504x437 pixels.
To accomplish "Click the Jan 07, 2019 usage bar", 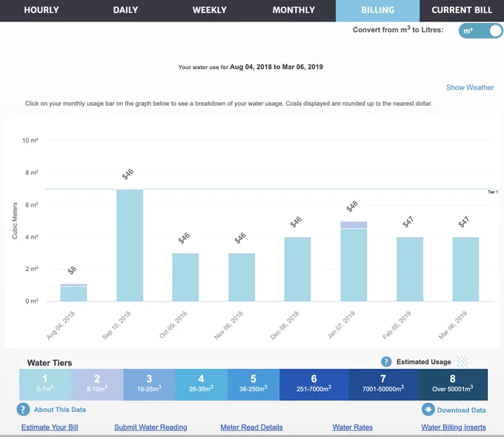I will coord(354,261).
